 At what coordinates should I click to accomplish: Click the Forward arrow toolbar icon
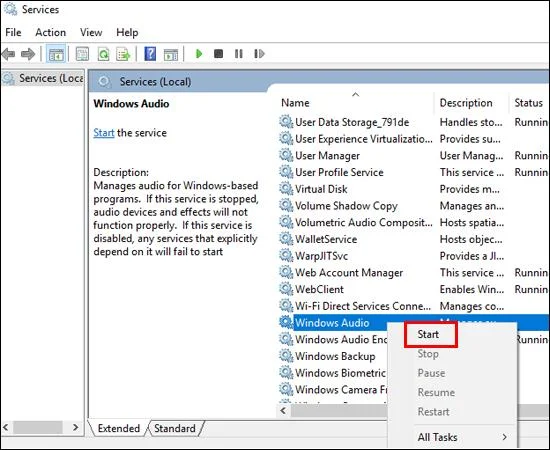[28, 54]
